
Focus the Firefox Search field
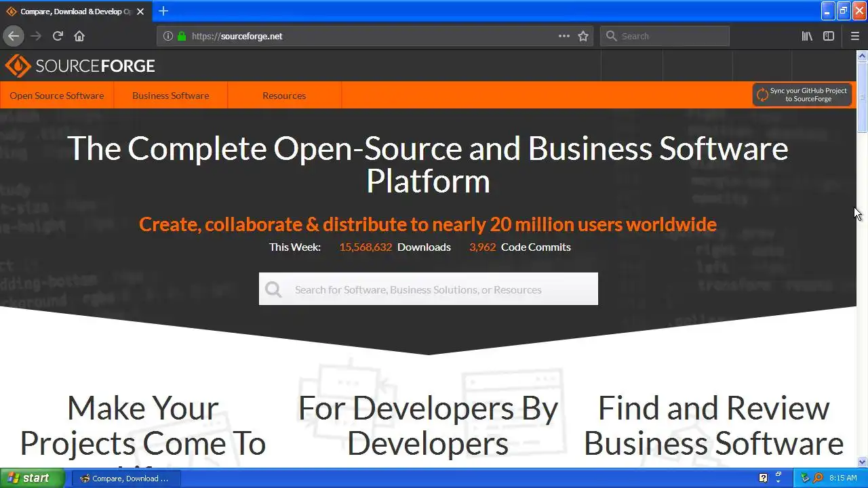[665, 36]
